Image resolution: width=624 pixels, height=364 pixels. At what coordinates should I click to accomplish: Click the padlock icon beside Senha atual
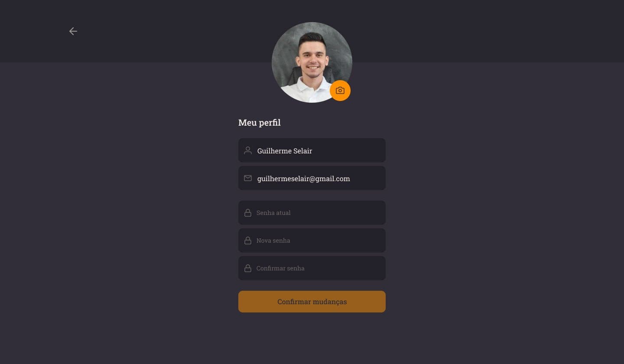(248, 213)
